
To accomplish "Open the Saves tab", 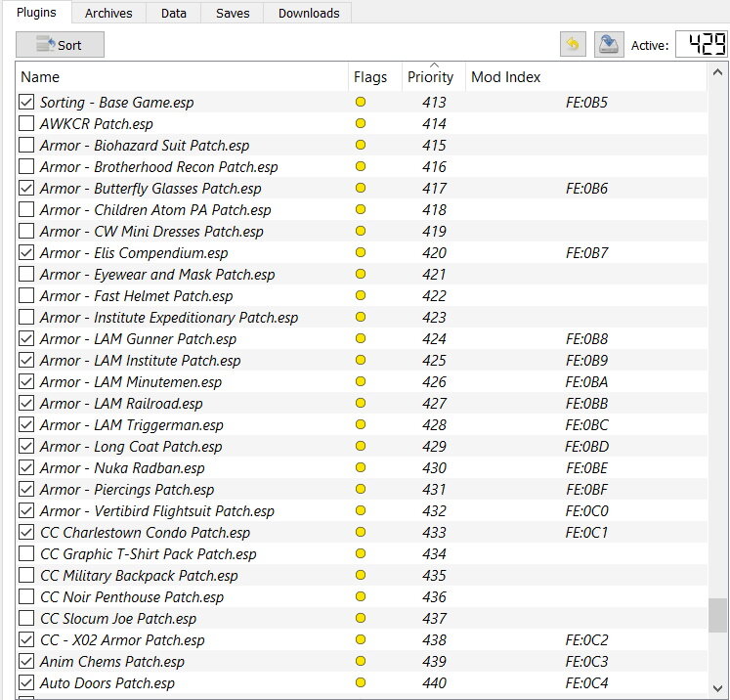I will point(233,13).
